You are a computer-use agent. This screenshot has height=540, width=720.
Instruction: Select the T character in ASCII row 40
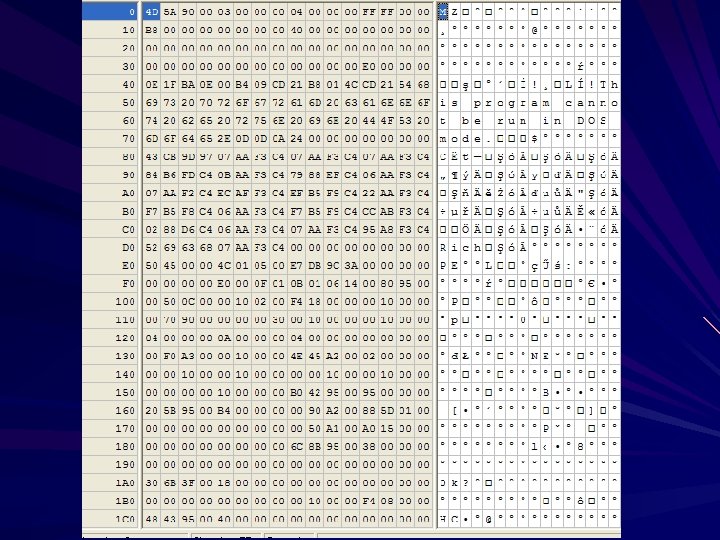click(603, 84)
